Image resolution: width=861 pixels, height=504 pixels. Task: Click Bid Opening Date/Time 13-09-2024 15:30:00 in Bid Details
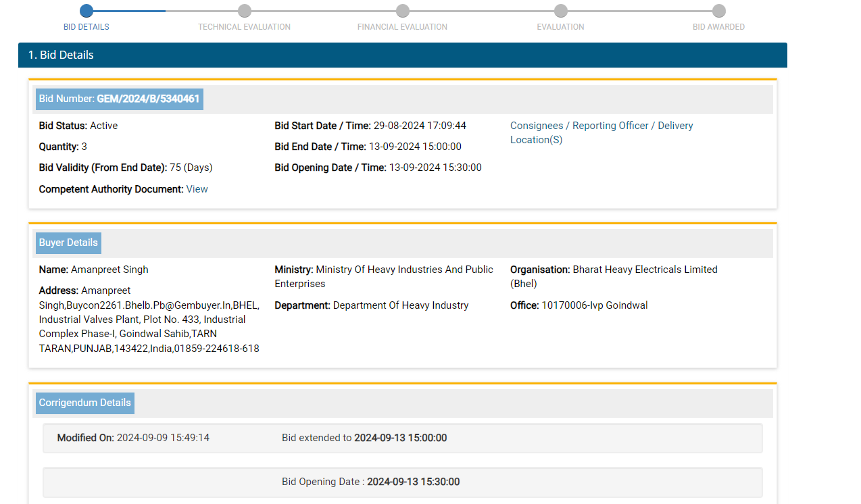coord(378,168)
